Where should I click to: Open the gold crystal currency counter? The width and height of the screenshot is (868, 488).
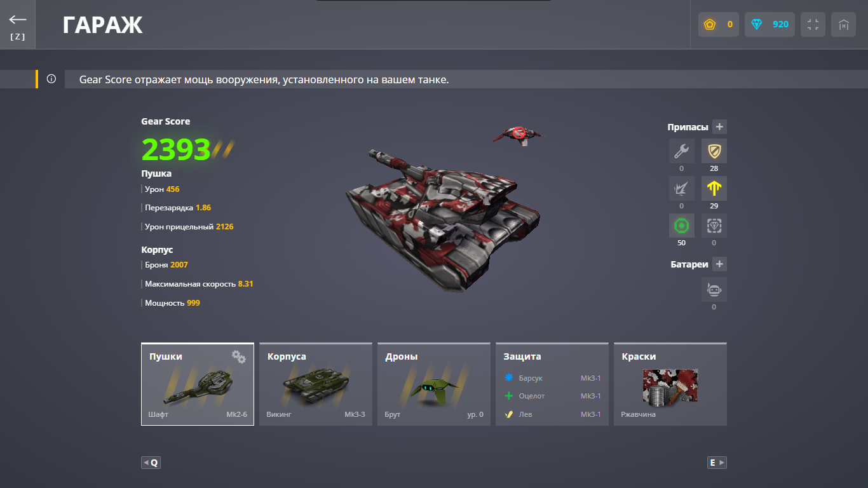(x=719, y=25)
